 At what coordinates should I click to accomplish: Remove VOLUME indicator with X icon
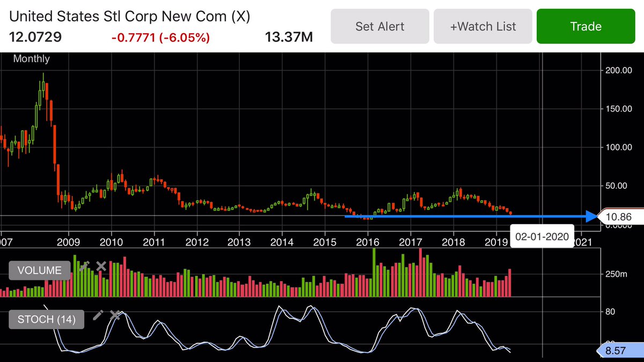coord(101,265)
